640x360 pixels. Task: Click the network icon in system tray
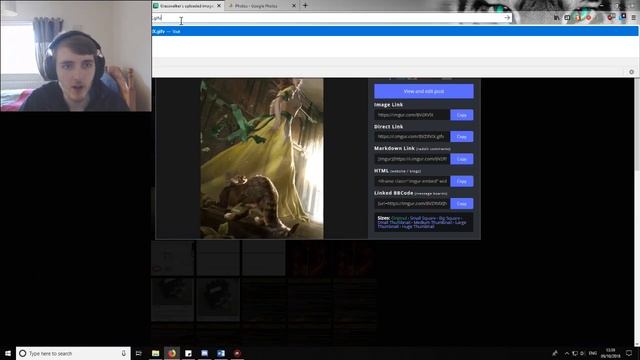[x=575, y=353]
